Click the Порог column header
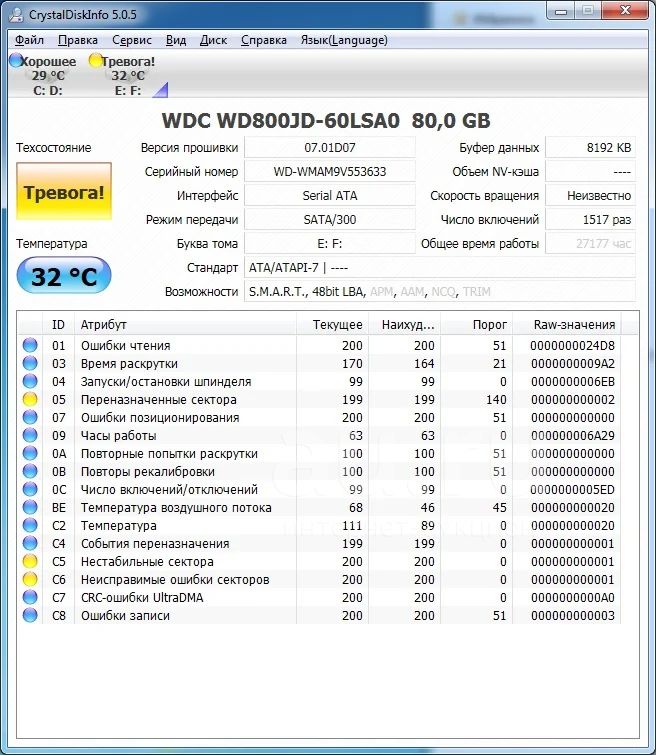This screenshot has height=755, width=656. point(476,325)
